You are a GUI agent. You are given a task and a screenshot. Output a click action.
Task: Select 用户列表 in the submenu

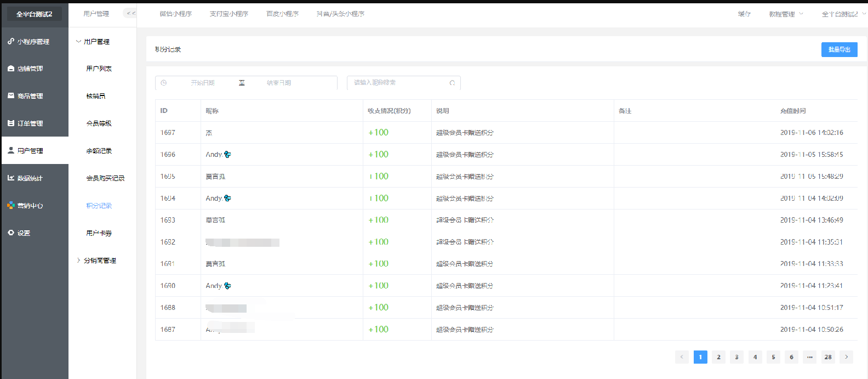tap(99, 69)
